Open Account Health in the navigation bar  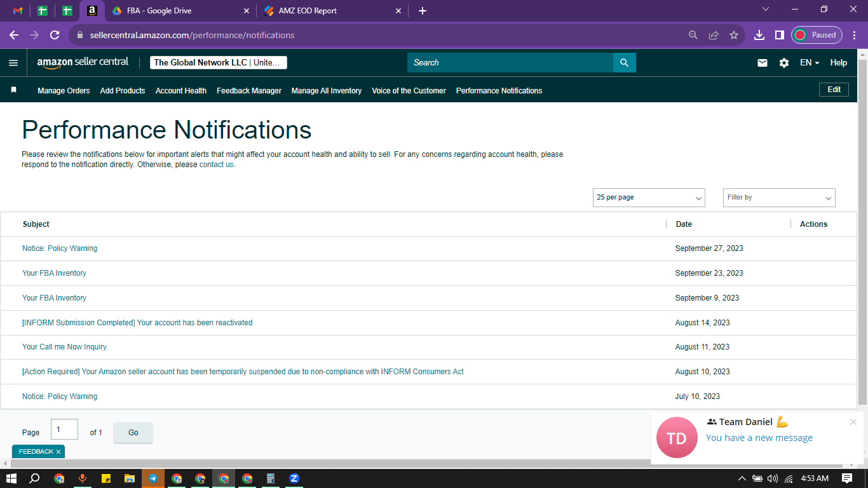pyautogui.click(x=181, y=91)
